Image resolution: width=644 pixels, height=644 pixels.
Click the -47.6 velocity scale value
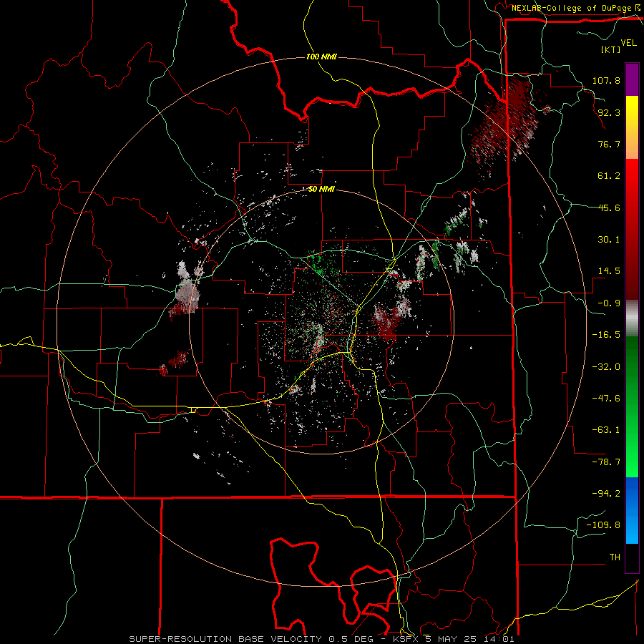(x=606, y=398)
